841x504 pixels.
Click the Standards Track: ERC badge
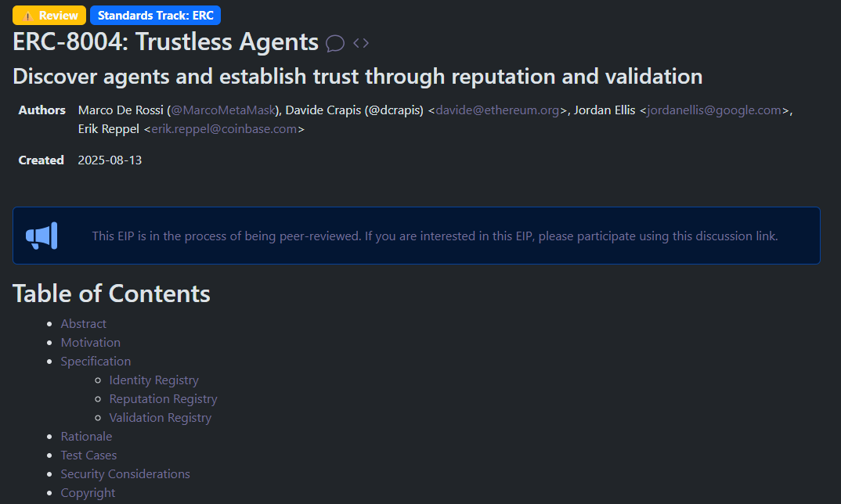click(x=155, y=15)
